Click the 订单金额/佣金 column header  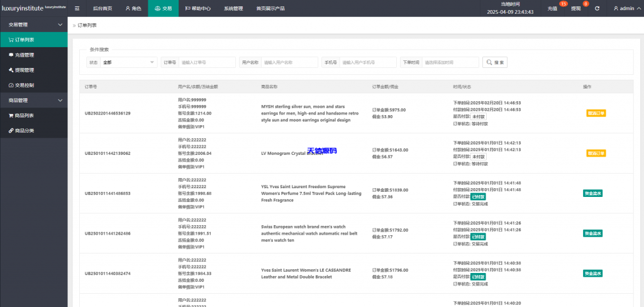(x=386, y=87)
